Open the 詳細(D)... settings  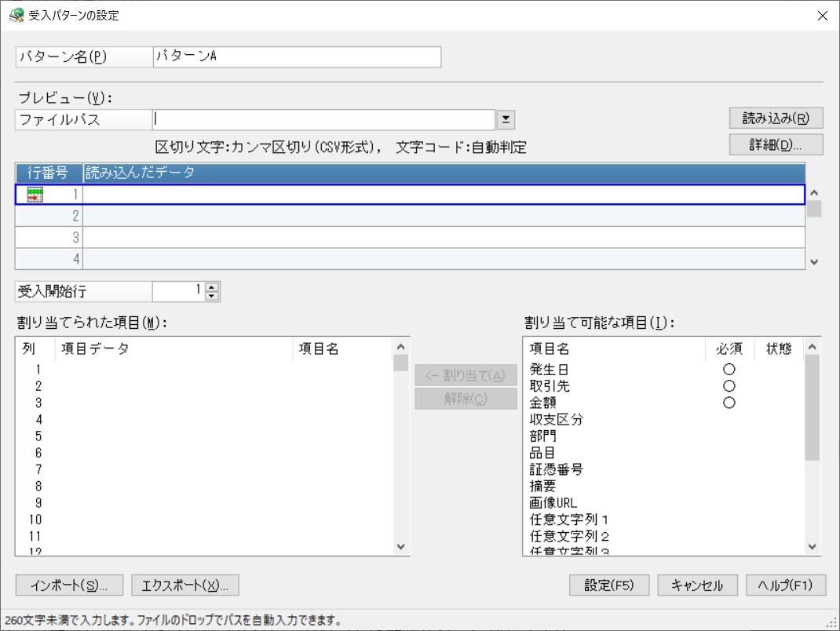pos(775,144)
